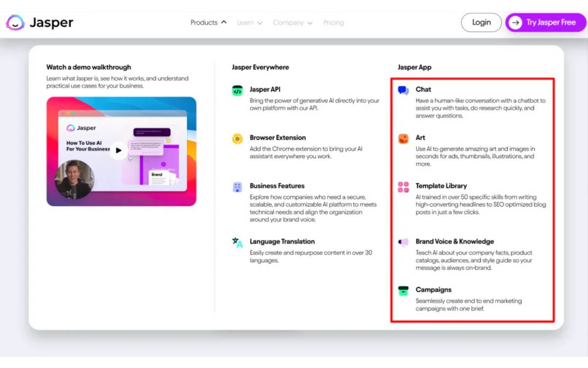Open the Jasper API link
Image resolution: width=588 pixels, height=368 pixels.
click(265, 89)
